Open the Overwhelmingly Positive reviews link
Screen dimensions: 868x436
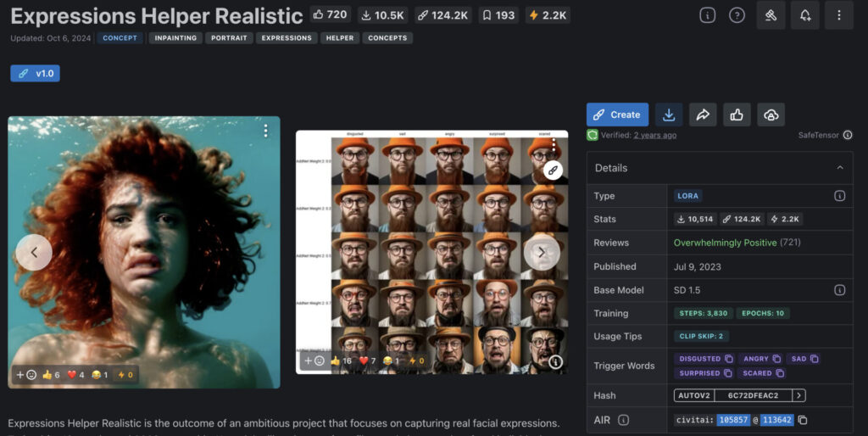(724, 243)
